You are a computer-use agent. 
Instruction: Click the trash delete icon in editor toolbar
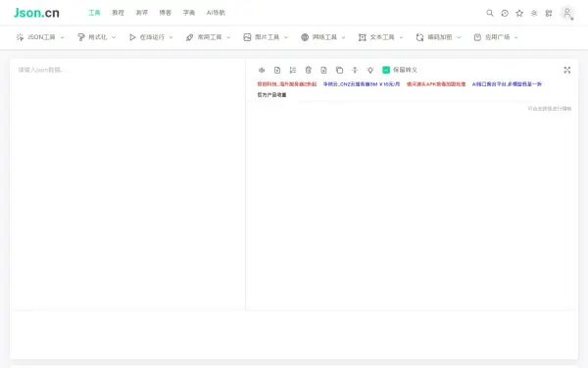[309, 70]
